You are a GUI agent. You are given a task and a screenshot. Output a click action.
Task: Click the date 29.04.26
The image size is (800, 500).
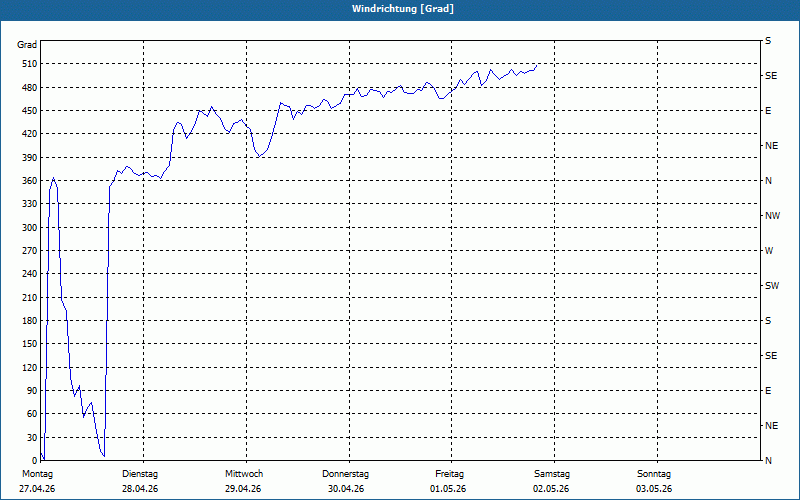[x=243, y=489]
